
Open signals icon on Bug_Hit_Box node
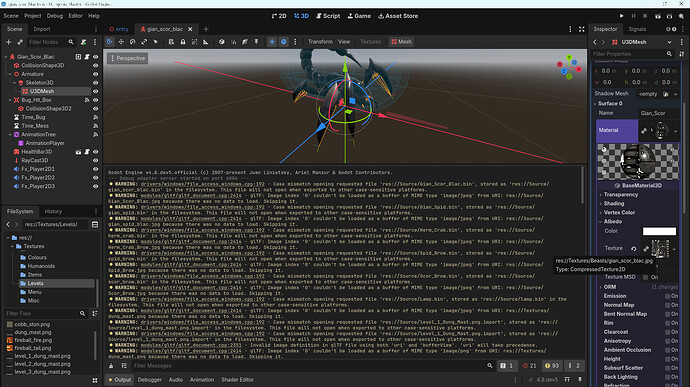pyautogui.click(x=87, y=100)
